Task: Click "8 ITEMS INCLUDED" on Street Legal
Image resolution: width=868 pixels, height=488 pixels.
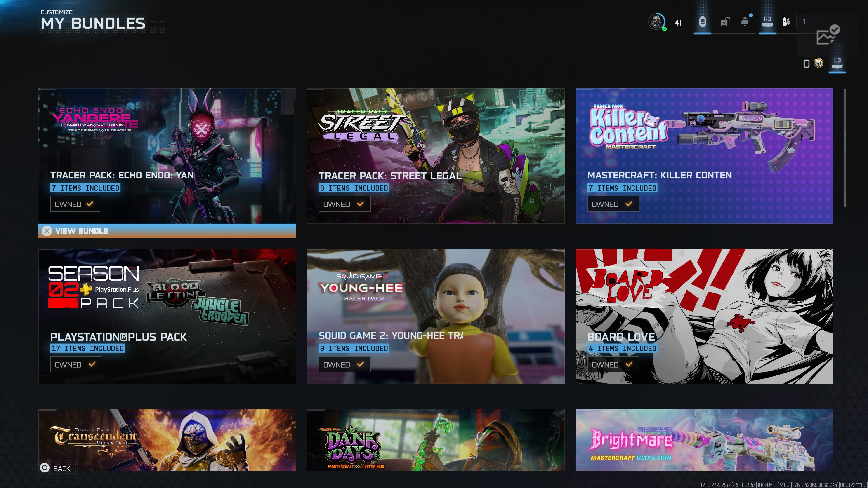Action: 354,188
